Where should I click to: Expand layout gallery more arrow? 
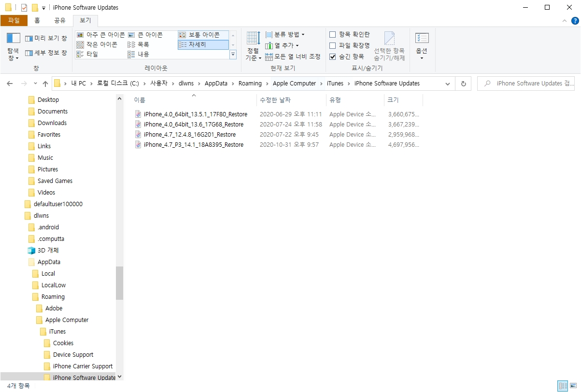tap(233, 55)
